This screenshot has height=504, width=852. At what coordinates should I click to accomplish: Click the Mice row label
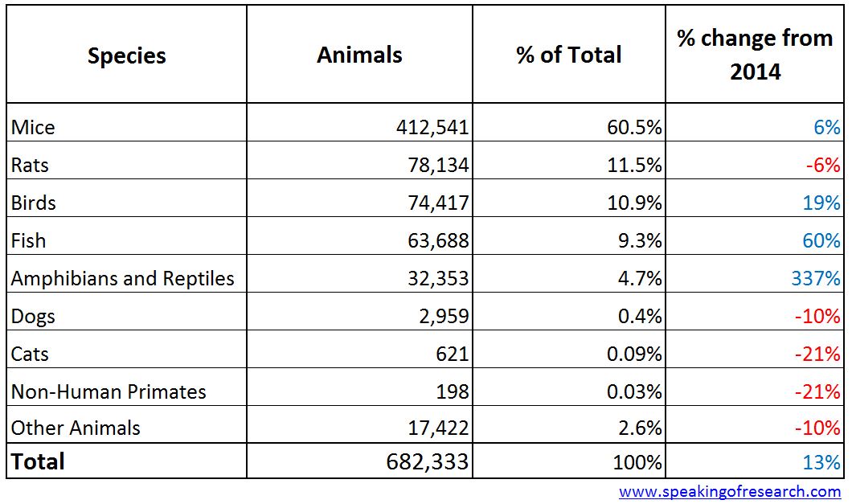pos(34,127)
